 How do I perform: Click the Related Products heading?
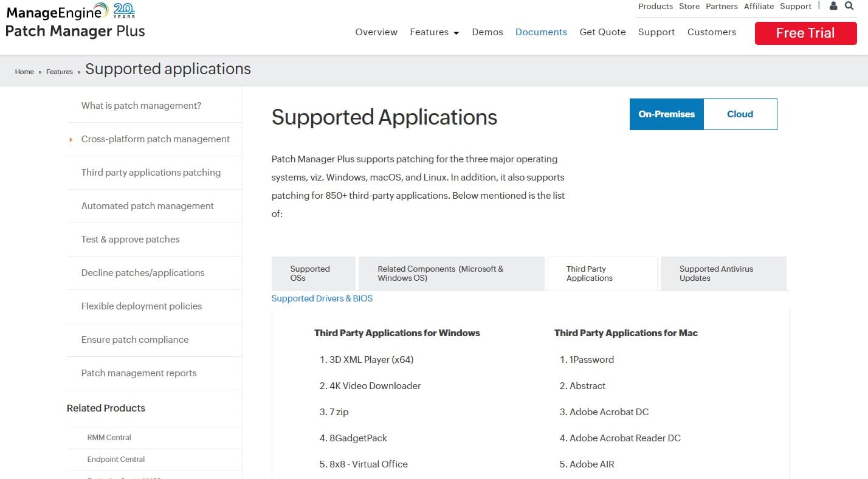(106, 408)
